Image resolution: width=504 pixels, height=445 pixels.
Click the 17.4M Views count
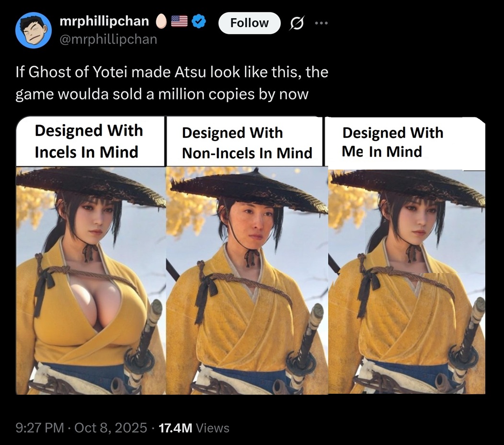(194, 428)
